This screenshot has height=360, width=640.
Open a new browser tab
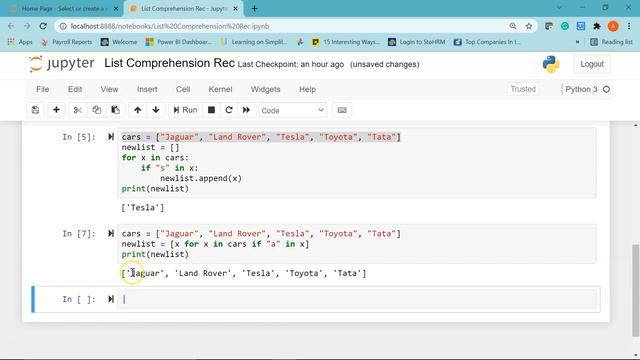tap(254, 9)
